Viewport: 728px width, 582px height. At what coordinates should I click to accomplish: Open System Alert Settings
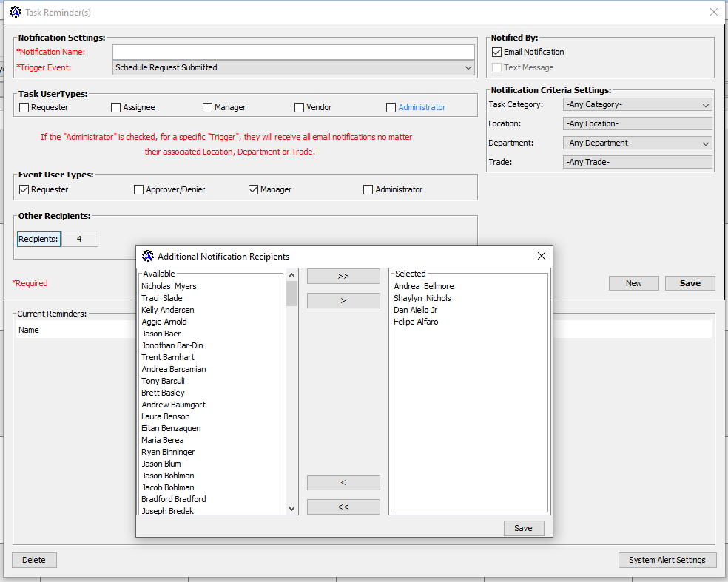click(667, 560)
